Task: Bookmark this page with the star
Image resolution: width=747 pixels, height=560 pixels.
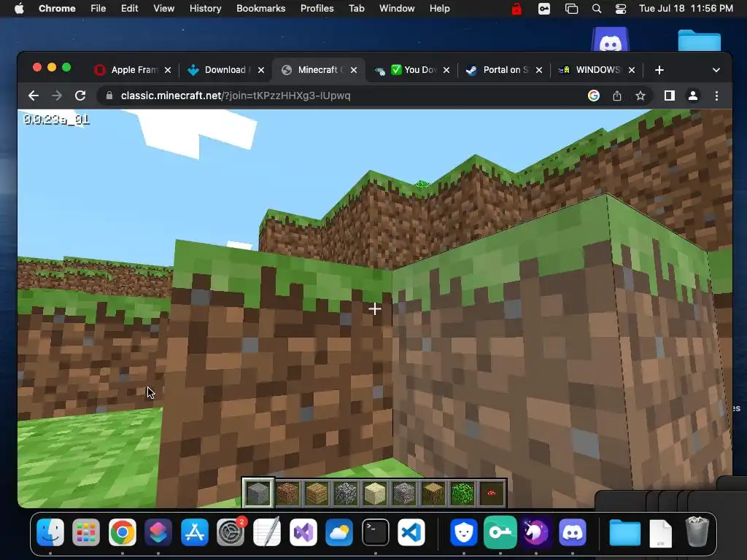Action: tap(640, 96)
